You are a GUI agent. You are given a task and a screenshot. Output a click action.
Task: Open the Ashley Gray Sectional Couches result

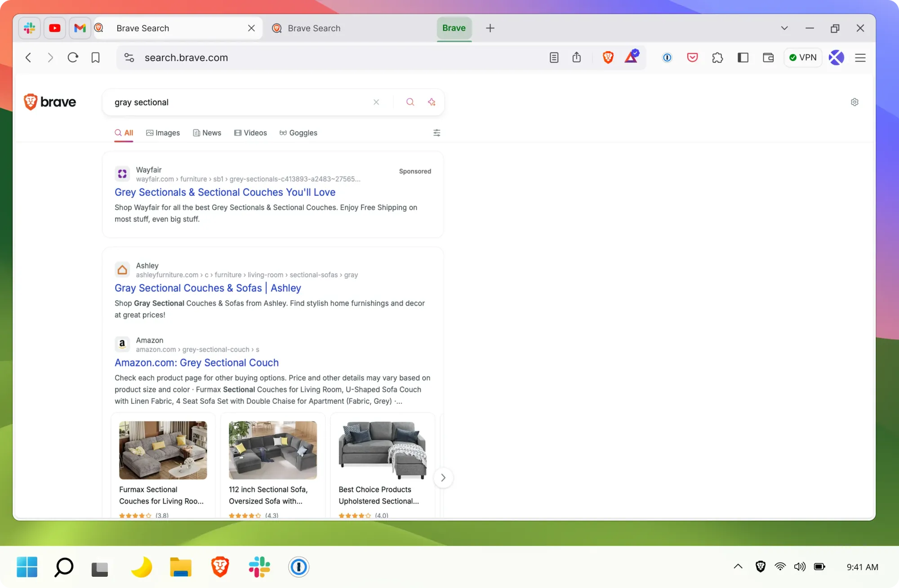[x=208, y=288]
